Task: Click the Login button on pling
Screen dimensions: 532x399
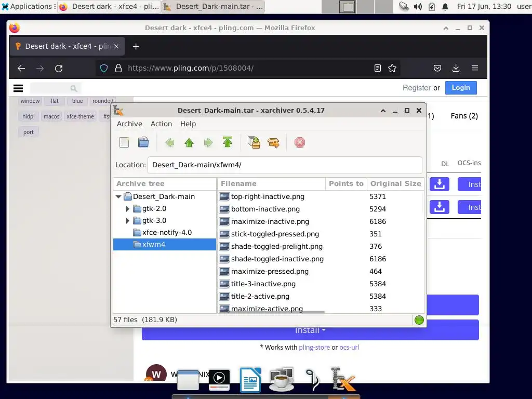Action: 461,88
